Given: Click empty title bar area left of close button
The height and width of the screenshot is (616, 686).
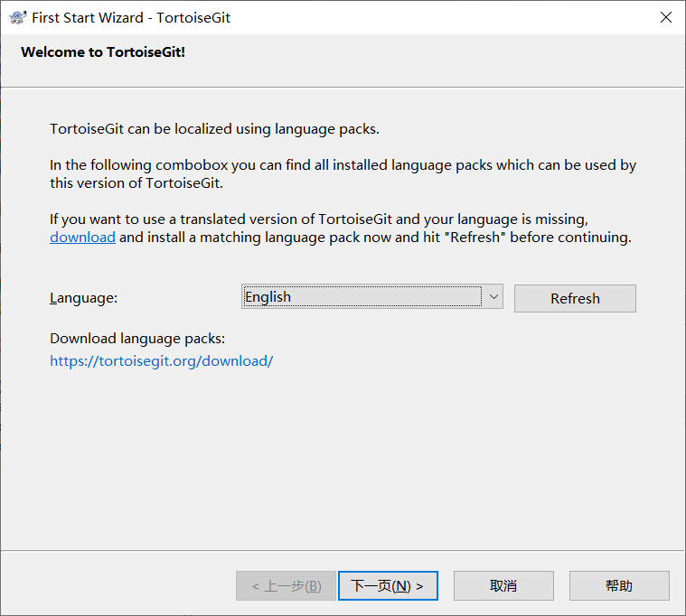Looking at the screenshot, I should pyautogui.click(x=452, y=17).
